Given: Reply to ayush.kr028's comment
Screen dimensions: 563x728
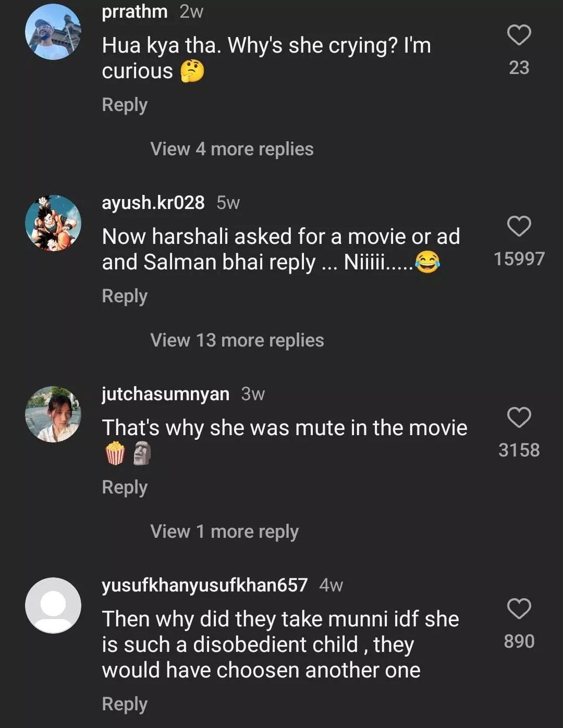Looking at the screenshot, I should [x=125, y=296].
